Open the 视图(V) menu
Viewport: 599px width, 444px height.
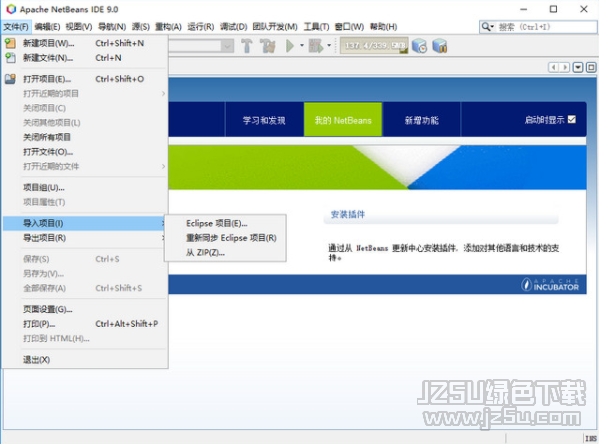[x=79, y=27]
